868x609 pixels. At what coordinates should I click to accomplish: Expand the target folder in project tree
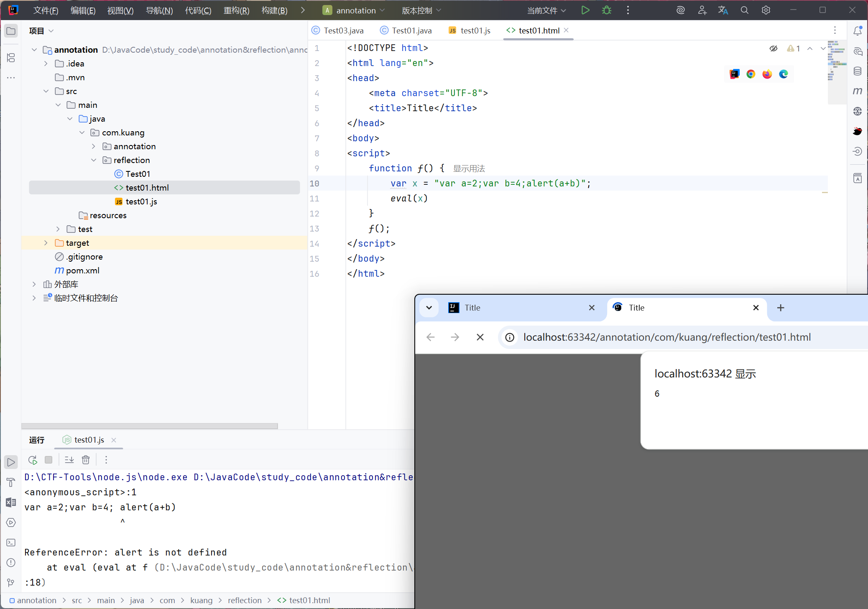point(46,243)
